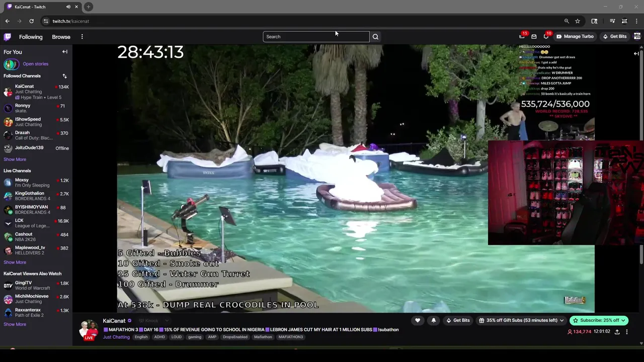This screenshot has width=644, height=362.
Task: Open the Following page
Action: [x=31, y=37]
